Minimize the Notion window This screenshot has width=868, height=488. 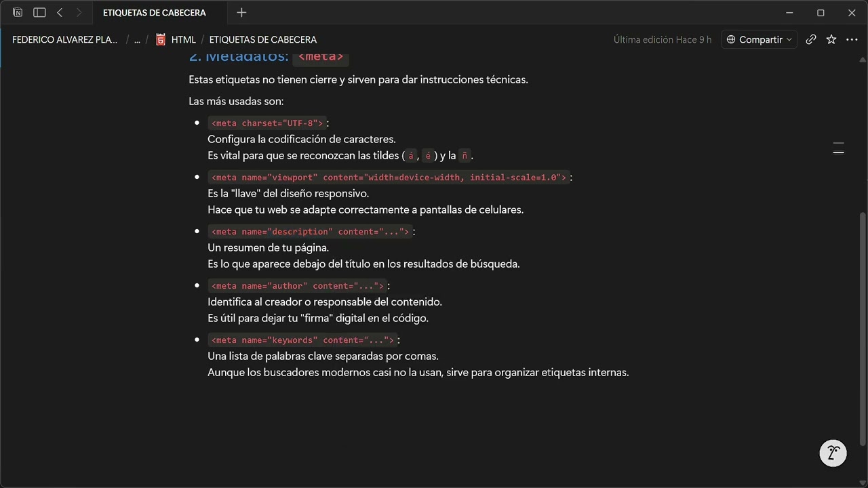coord(789,12)
